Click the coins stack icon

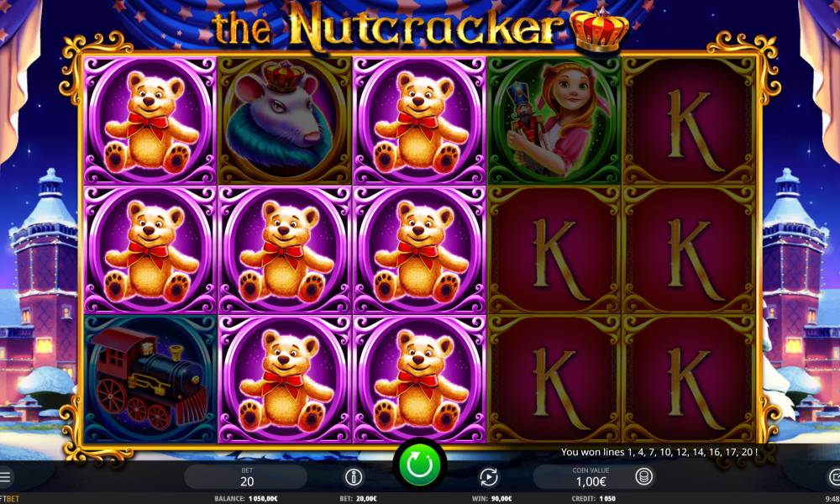(644, 476)
